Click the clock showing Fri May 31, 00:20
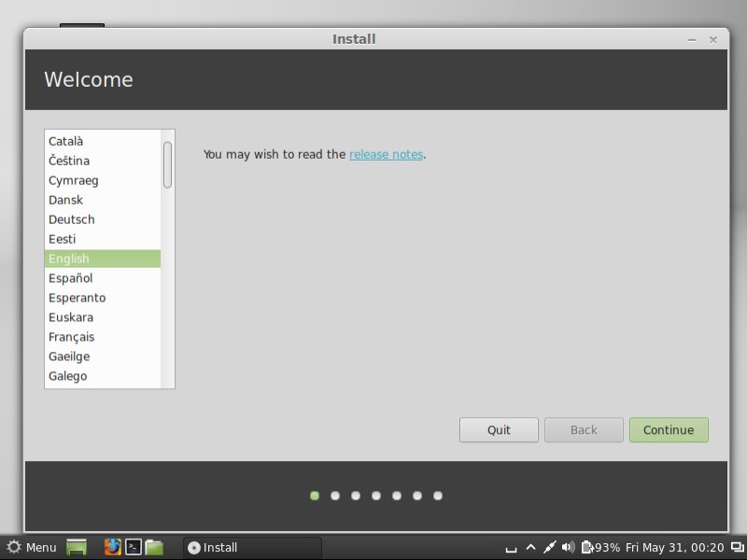This screenshot has height=560, width=747. coord(674,547)
